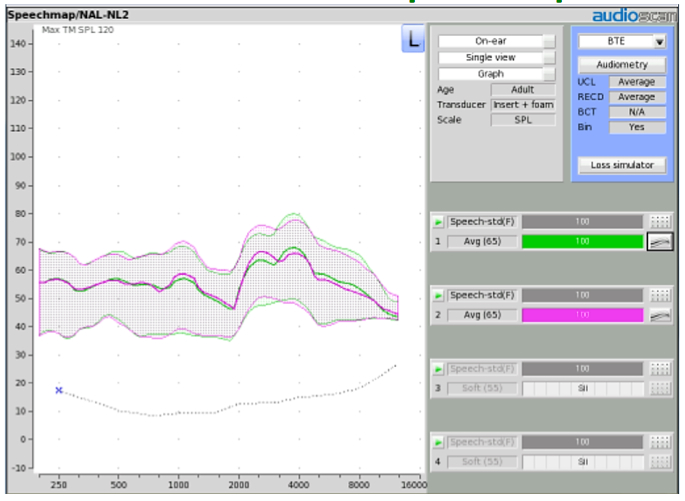Change the UCL Average setting
685x501 pixels.
click(x=637, y=82)
